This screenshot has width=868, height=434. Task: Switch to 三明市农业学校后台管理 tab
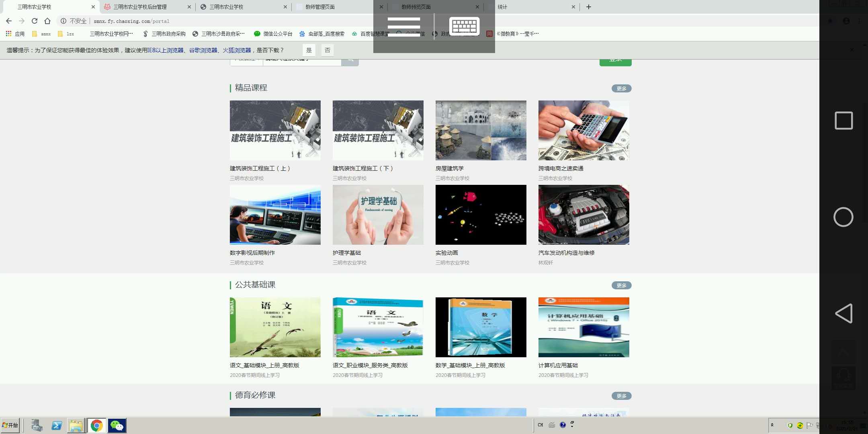(x=140, y=7)
